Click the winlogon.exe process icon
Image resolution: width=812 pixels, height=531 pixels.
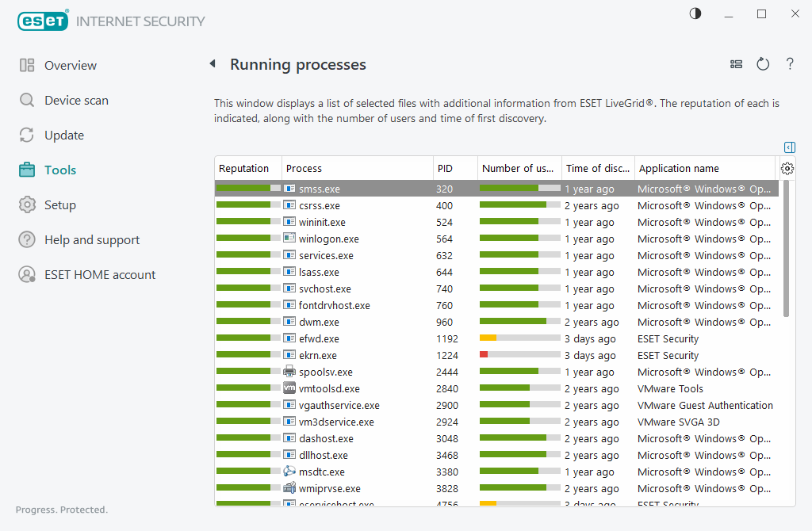pos(289,239)
